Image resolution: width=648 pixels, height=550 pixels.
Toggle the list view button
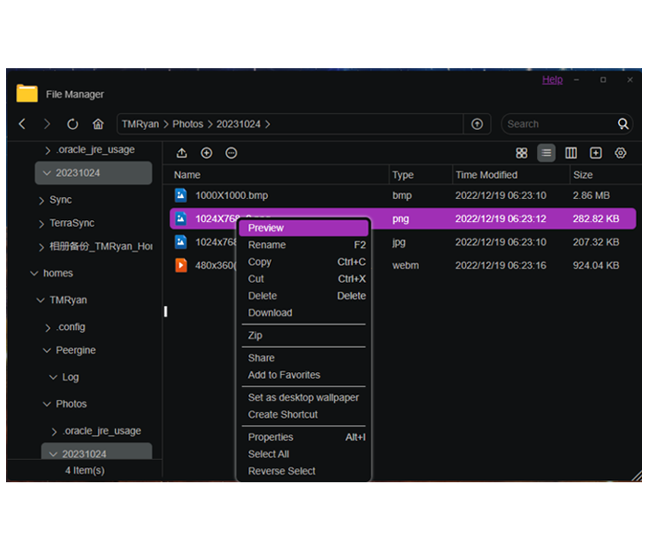pyautogui.click(x=546, y=153)
